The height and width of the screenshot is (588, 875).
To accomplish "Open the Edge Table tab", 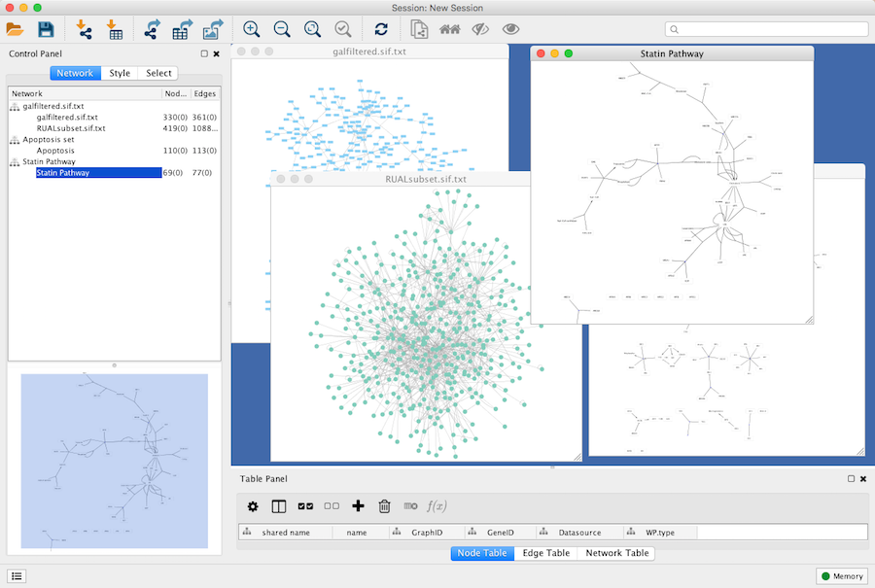I will (545, 553).
